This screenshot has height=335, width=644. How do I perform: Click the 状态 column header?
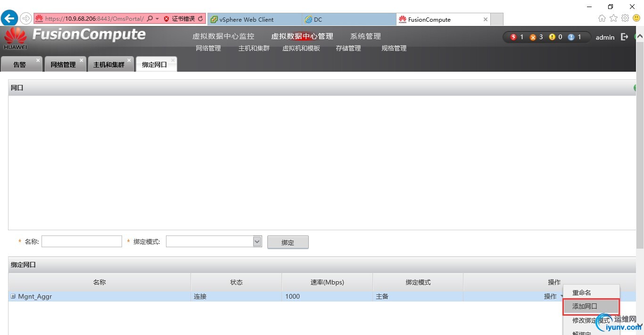[x=236, y=282]
